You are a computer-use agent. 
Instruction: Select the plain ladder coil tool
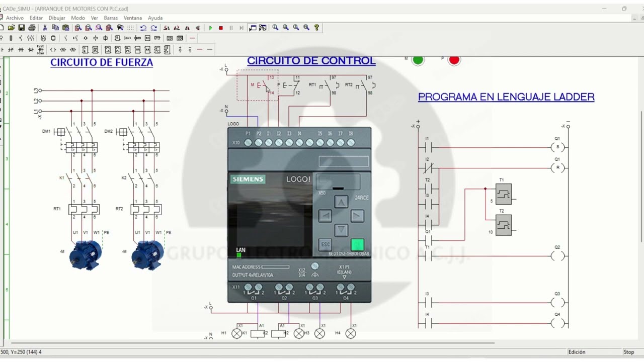point(53,49)
